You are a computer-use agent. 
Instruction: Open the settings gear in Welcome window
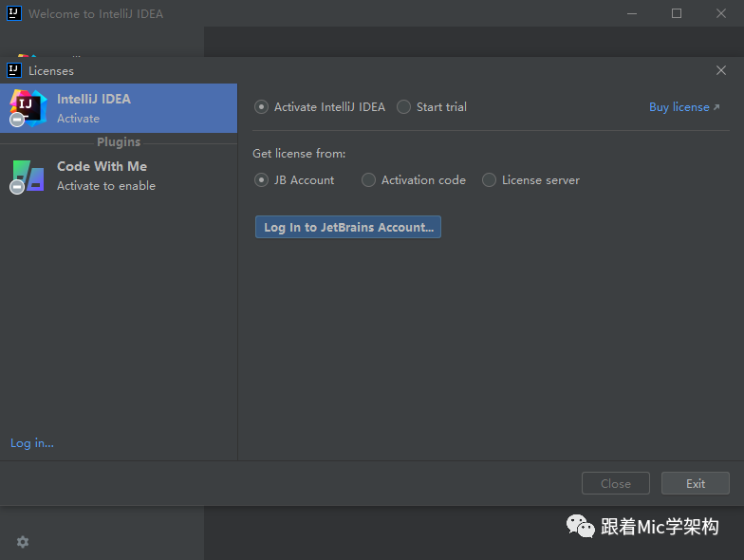pos(23,542)
